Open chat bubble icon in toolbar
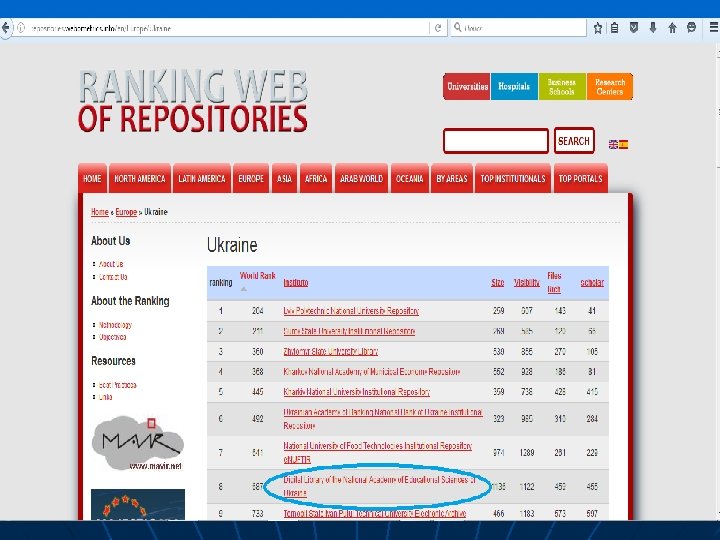Screen dimensions: 720x540 (x=692, y=28)
